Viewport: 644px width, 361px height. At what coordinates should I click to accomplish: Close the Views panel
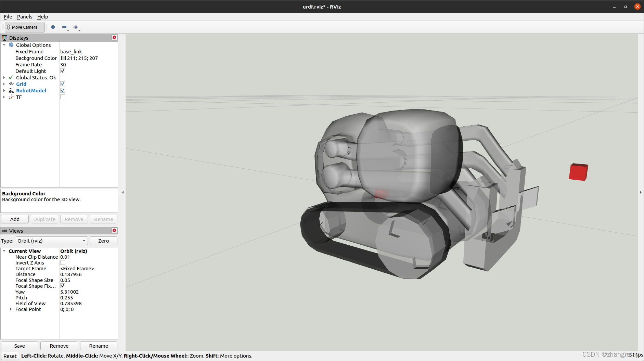coord(114,230)
